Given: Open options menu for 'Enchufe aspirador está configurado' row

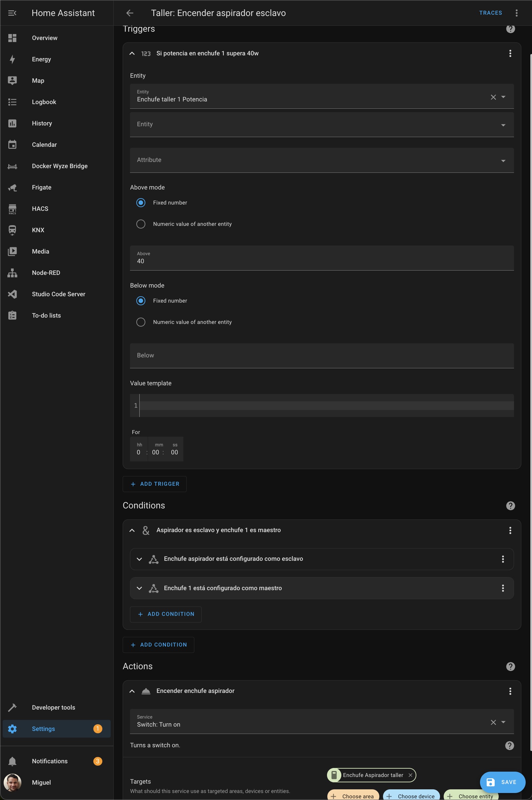Looking at the screenshot, I should pos(502,559).
